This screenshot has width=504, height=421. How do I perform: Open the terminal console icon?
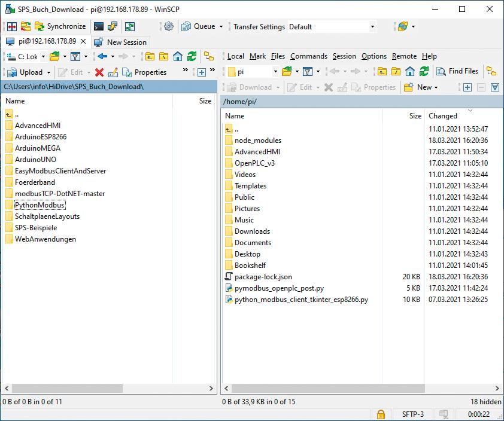point(99,26)
